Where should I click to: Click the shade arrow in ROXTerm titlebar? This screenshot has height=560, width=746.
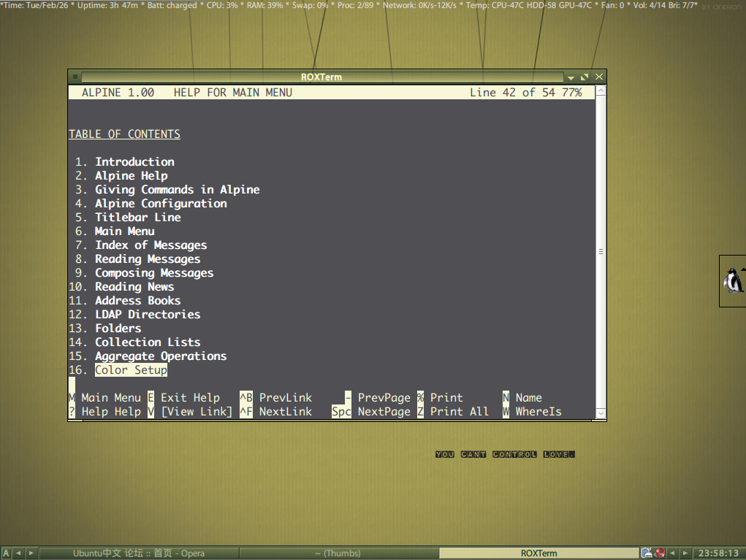[x=571, y=77]
